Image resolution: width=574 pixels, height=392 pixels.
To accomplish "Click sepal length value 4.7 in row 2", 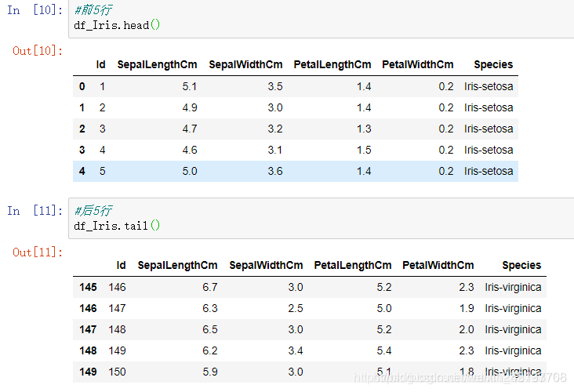I will click(190, 129).
